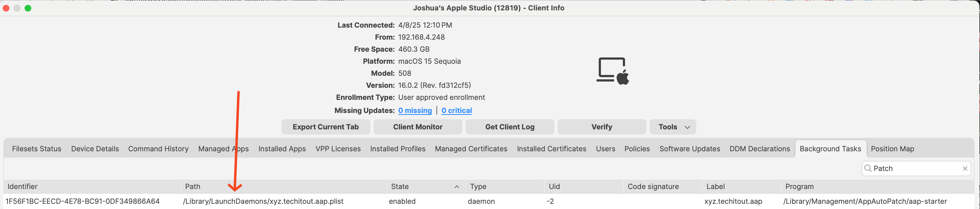Open the Tools dropdown menu
Image resolution: width=980 pixels, height=209 pixels.
tap(673, 127)
